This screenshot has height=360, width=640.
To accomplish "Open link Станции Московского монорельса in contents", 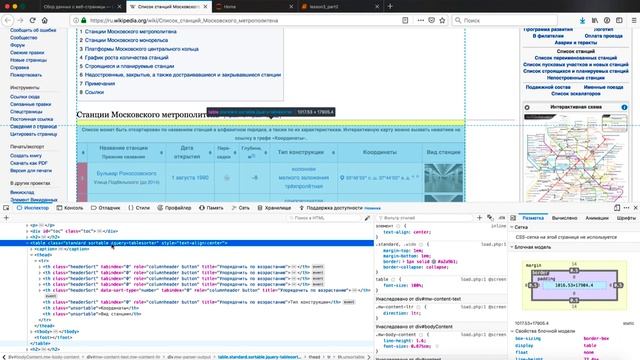I will [127, 40].
